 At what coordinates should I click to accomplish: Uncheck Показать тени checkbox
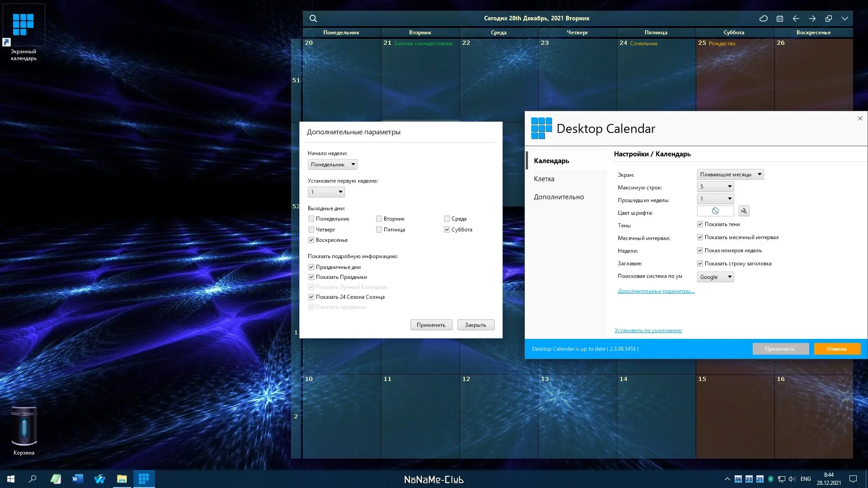pyautogui.click(x=700, y=224)
